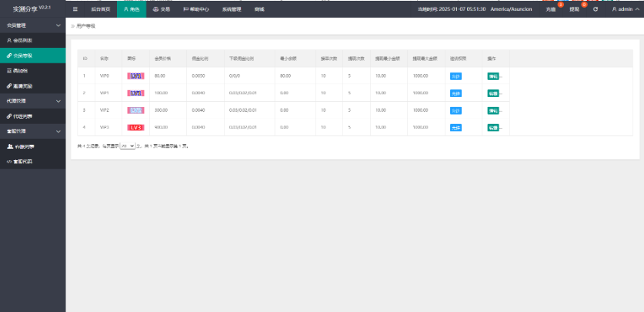
Task: Click the green edit button for VIP0
Action: coord(493,76)
